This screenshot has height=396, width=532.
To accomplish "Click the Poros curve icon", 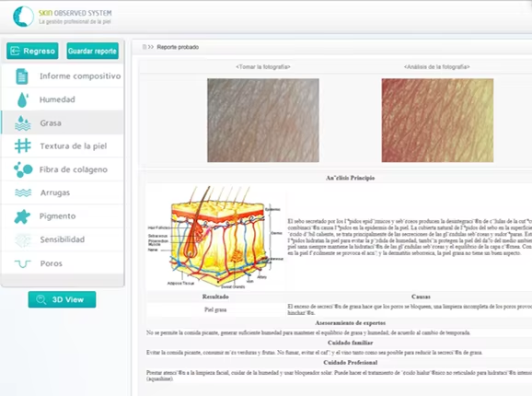I will (x=23, y=263).
